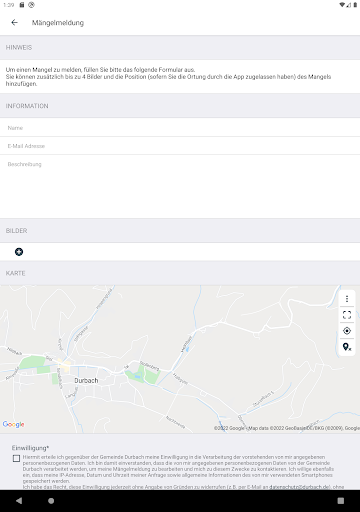Add a picture with the plus icon
The width and height of the screenshot is (360, 512).
(19, 252)
